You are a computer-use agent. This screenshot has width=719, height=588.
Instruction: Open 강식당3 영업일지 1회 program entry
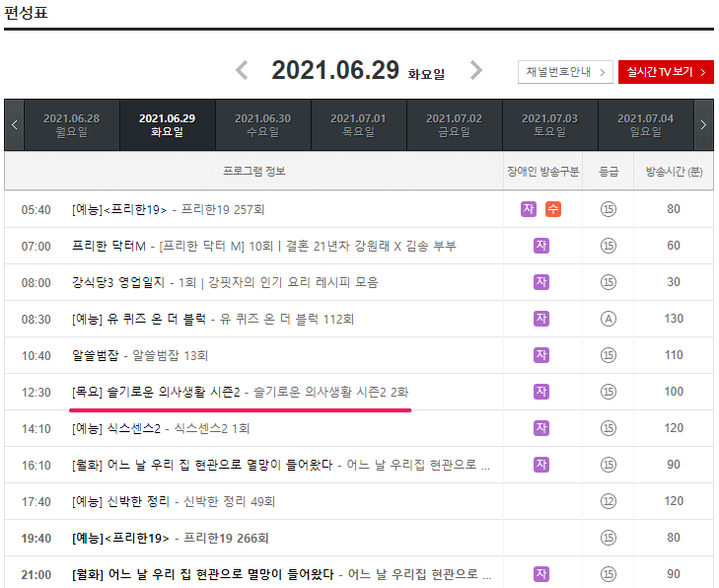click(x=225, y=282)
